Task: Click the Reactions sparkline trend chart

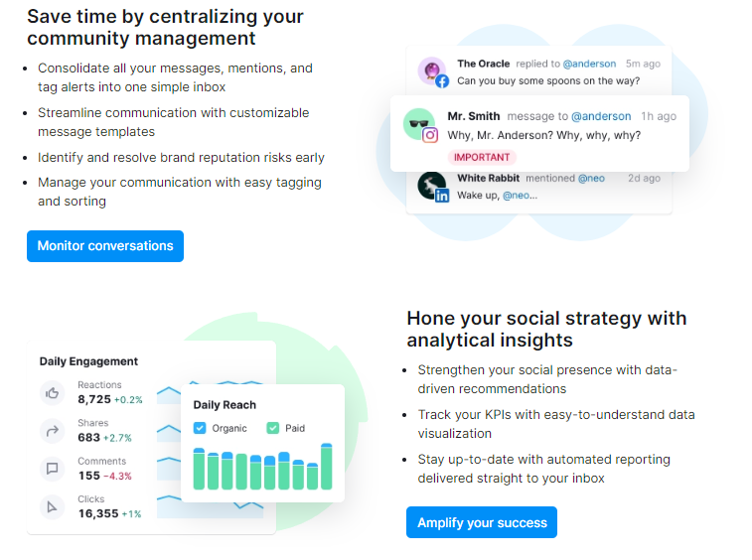Action: pos(168,394)
